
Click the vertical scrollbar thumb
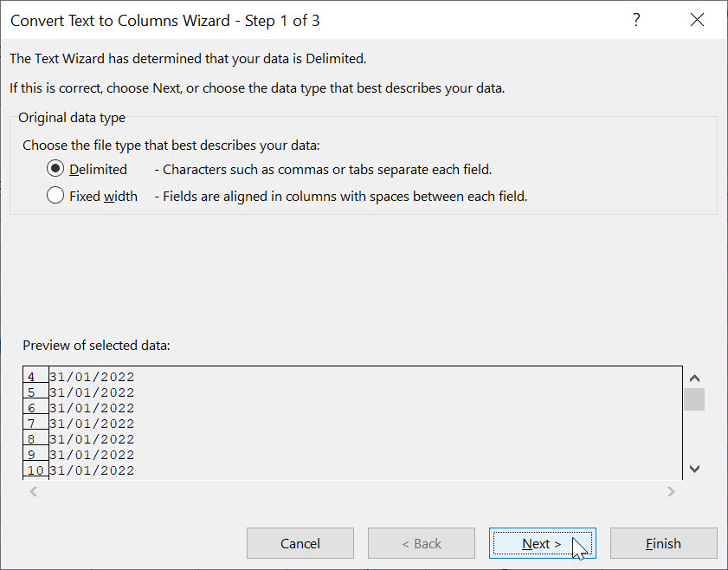(694, 400)
